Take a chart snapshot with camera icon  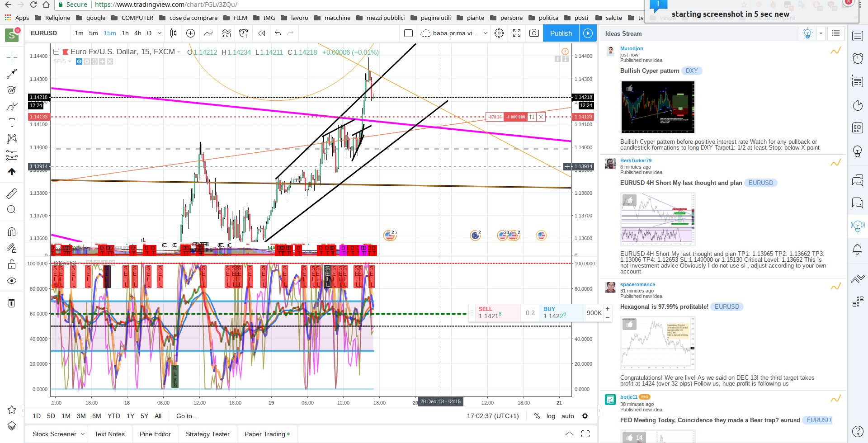tap(534, 33)
